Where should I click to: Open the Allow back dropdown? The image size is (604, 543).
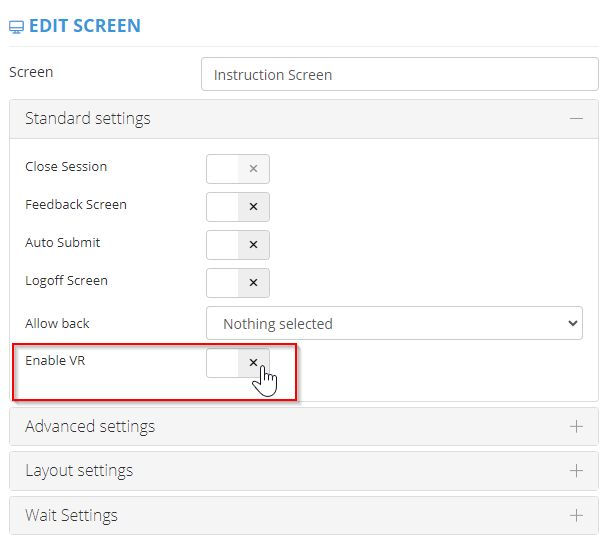click(x=393, y=324)
